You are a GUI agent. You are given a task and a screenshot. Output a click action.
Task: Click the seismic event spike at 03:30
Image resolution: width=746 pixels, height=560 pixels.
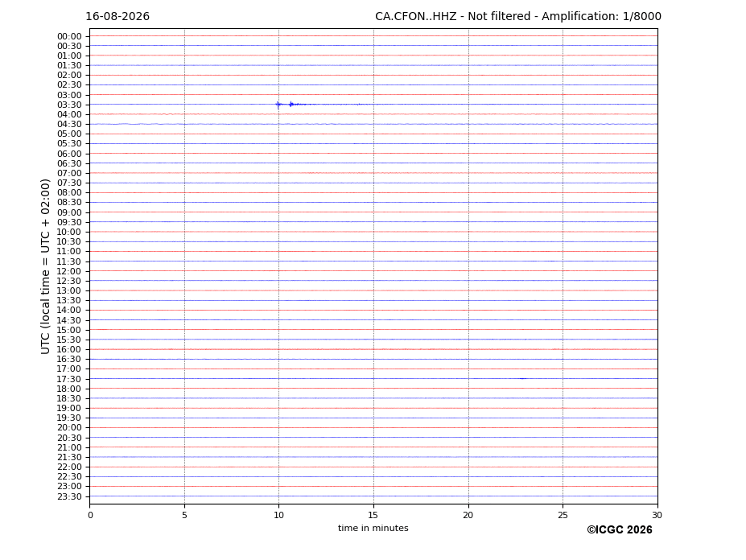coord(278,105)
